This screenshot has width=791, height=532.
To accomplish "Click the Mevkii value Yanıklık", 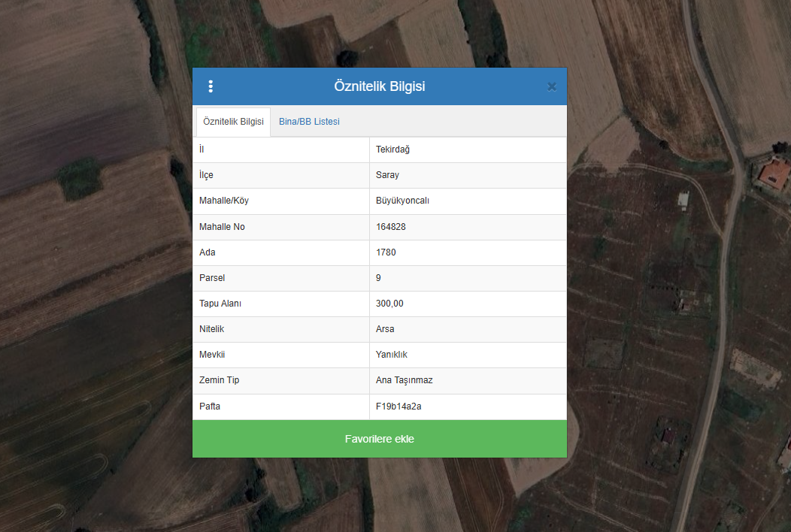I will click(391, 355).
